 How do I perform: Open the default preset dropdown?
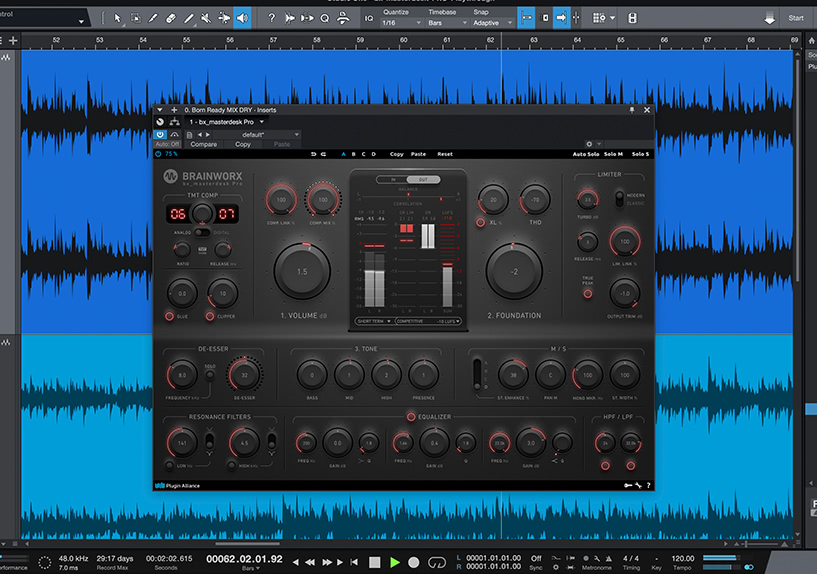(257, 135)
